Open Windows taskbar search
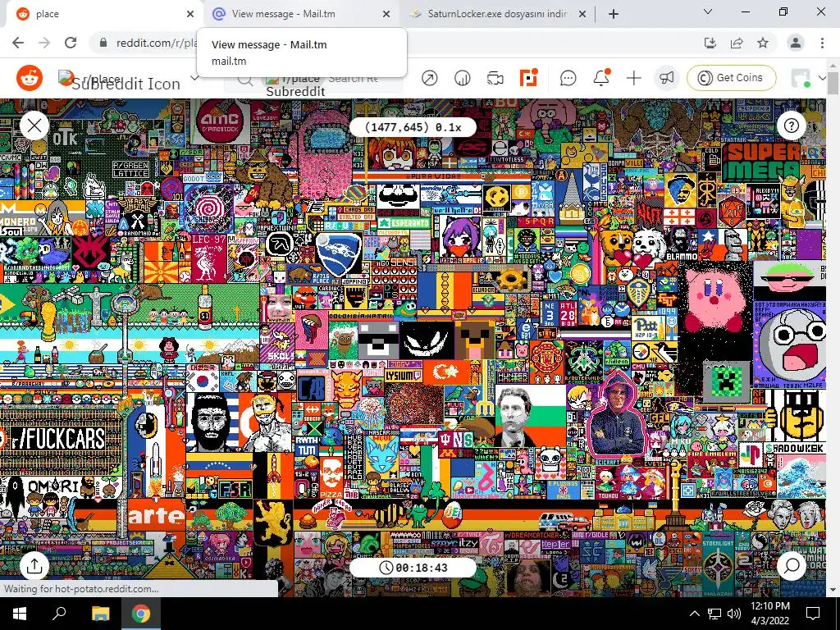The image size is (840, 630). click(59, 614)
